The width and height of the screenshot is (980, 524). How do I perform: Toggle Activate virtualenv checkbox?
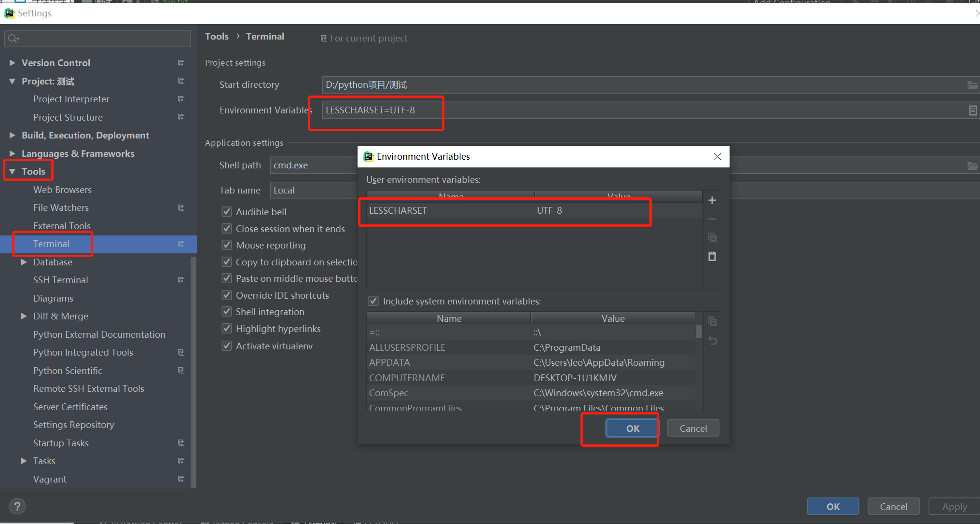point(227,346)
